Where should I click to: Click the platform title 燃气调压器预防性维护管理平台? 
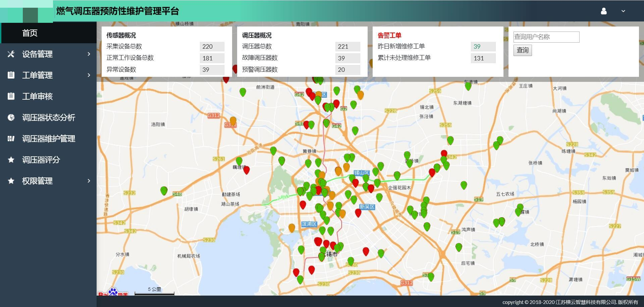118,11
